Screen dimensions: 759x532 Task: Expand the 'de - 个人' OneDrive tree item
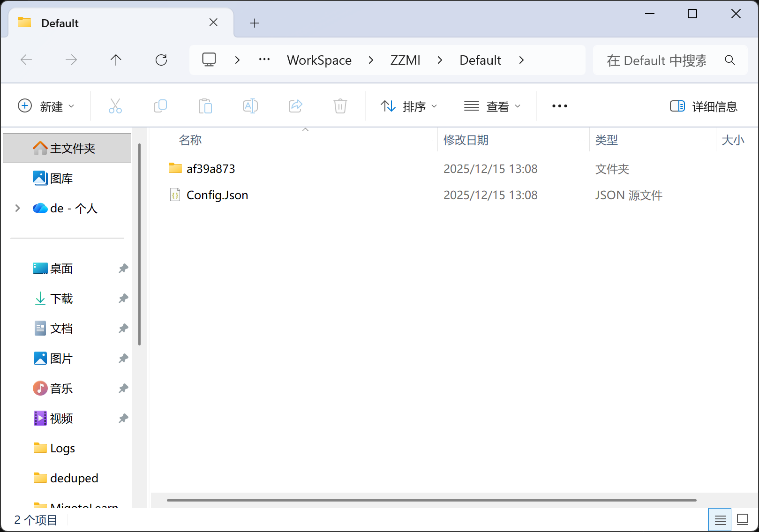(18, 208)
